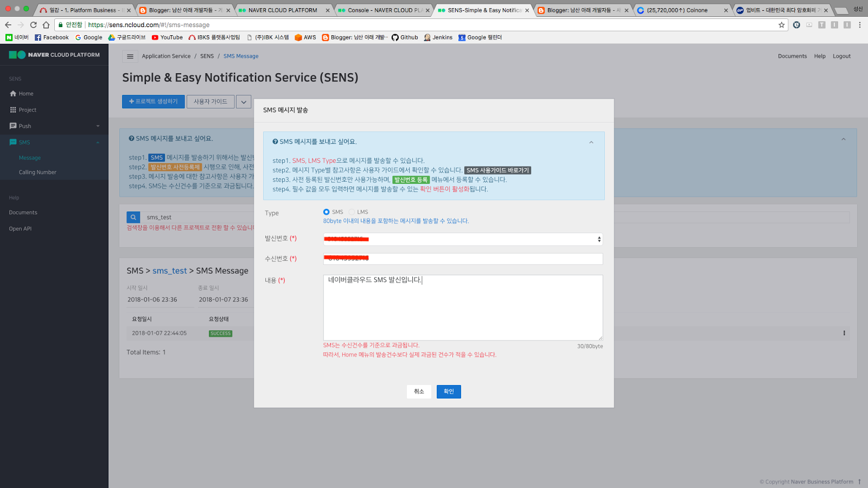This screenshot has height=488, width=868.
Task: Click Application Service breadcrumb
Action: (166, 56)
